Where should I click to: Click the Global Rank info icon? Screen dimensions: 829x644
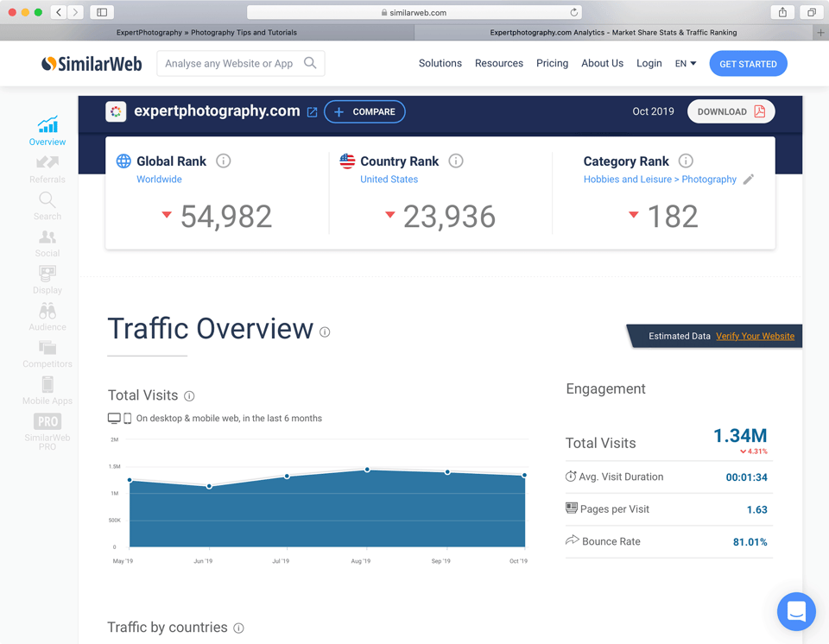tap(223, 161)
